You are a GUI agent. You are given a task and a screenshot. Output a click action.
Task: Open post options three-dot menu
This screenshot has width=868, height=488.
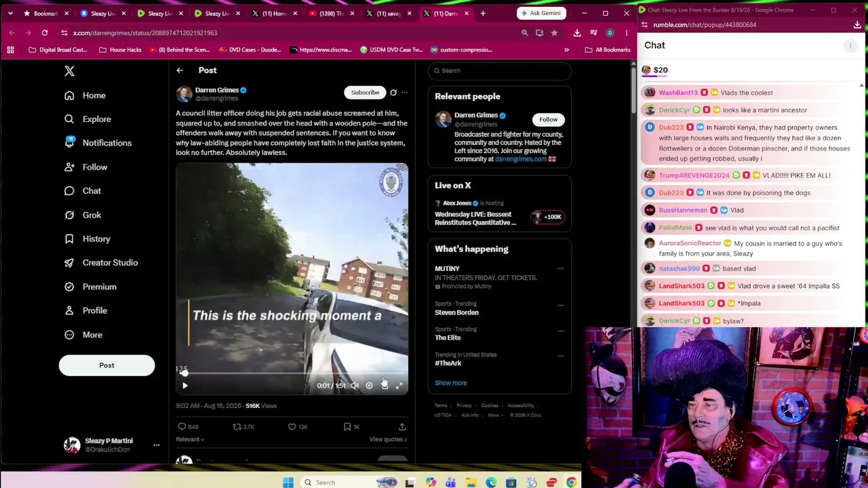405,92
